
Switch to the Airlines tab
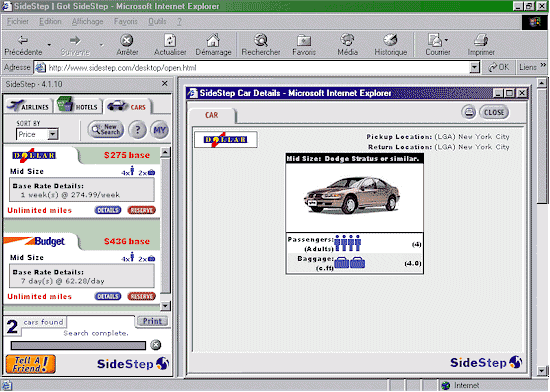28,106
